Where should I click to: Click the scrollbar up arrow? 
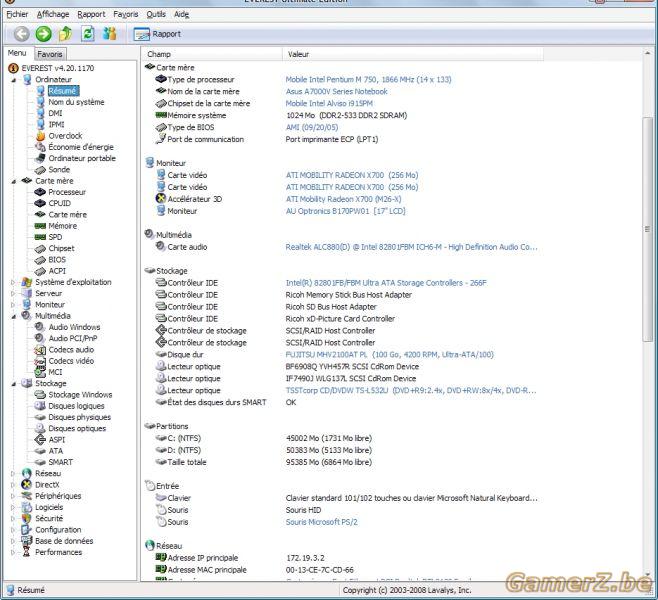click(x=647, y=54)
